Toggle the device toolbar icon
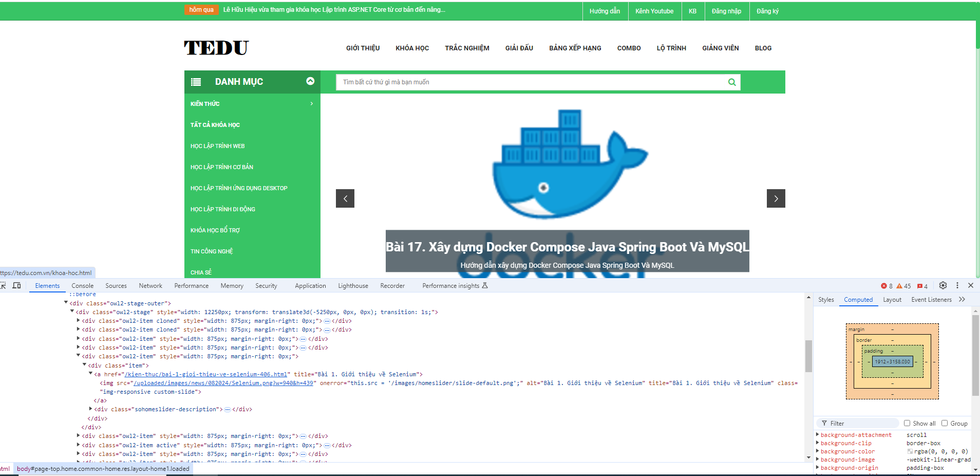Screen dimensions: 980x476 pos(16,285)
